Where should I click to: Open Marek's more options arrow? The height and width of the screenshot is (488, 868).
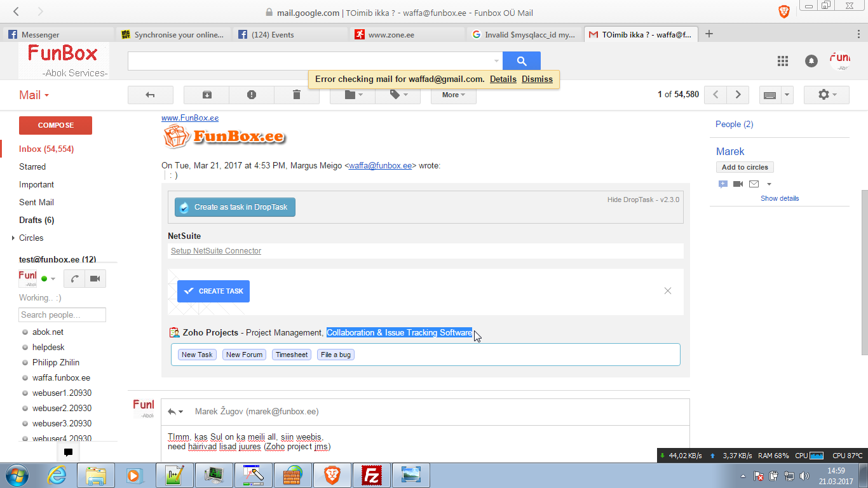pos(769,184)
